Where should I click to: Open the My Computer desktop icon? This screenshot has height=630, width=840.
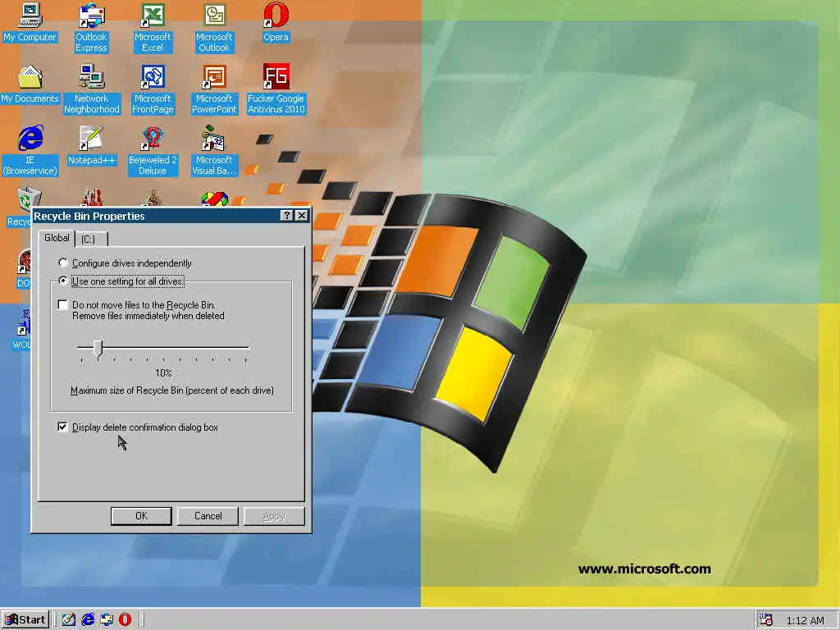30,24
